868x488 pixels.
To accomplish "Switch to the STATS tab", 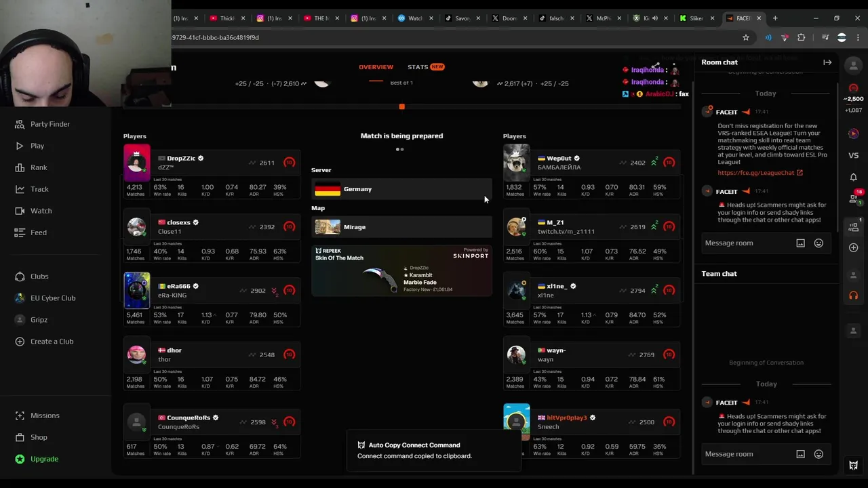I will click(426, 67).
